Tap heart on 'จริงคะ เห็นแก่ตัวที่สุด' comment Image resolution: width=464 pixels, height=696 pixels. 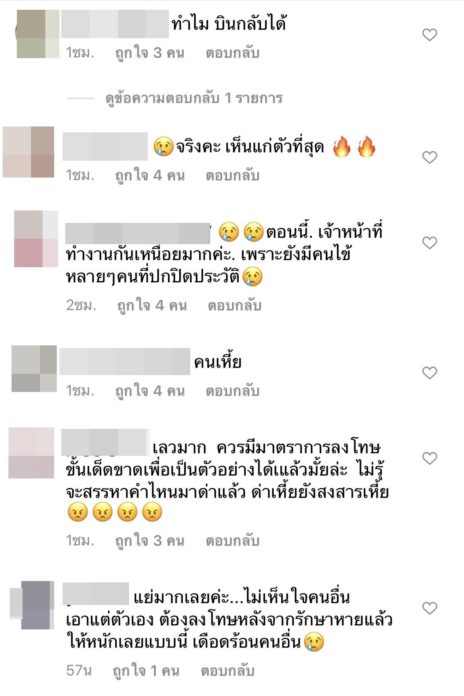pyautogui.click(x=429, y=157)
